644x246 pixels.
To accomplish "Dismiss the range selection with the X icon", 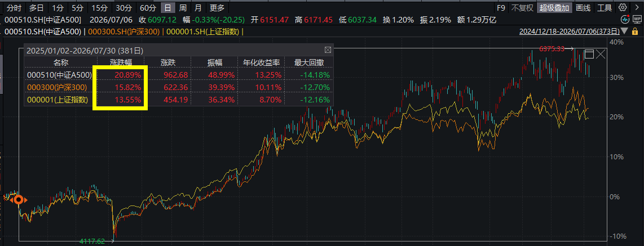I will click(x=601, y=53).
